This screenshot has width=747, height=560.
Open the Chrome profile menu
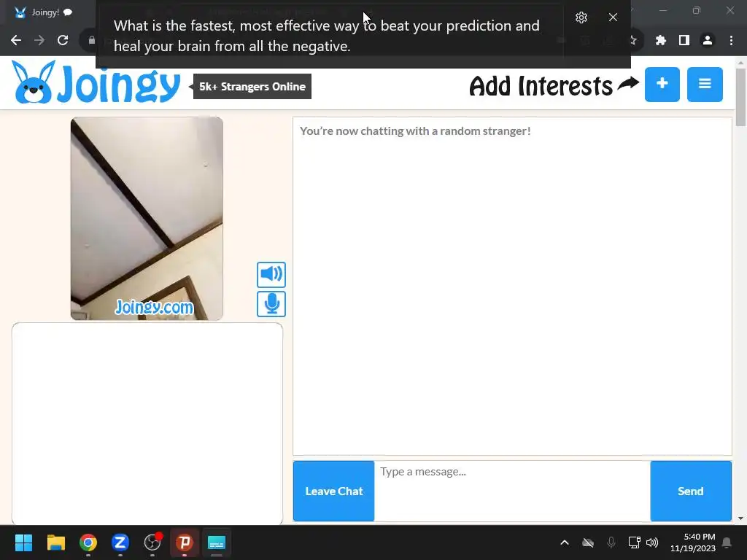pos(708,41)
